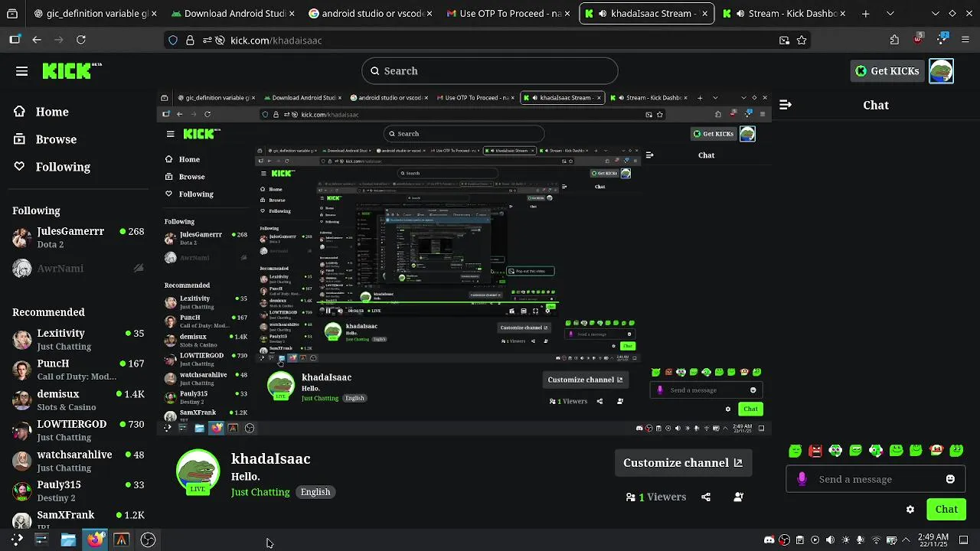Click the moderator user-tool icon

tap(738, 497)
